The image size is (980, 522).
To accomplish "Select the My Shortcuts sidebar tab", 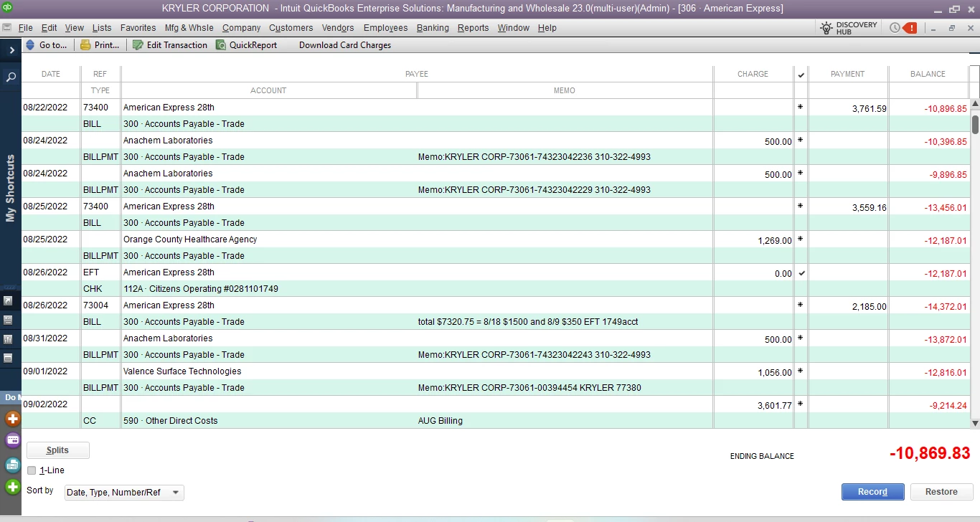I will [10, 188].
